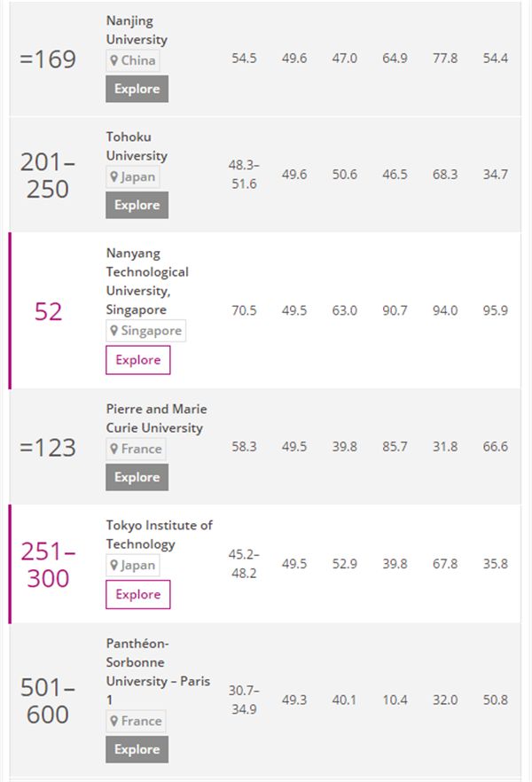
Task: Open Tokyo Institute of Technology link
Action: tap(159, 535)
